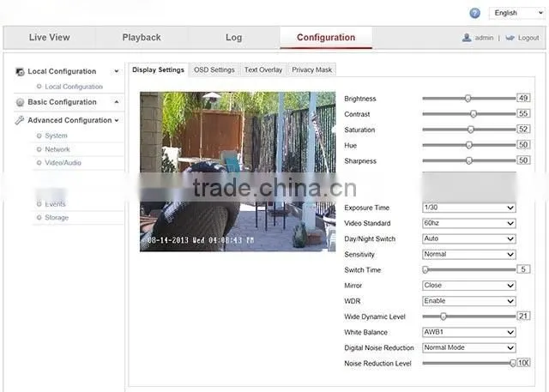Click the bullet icon beside Storage

pos(39,218)
